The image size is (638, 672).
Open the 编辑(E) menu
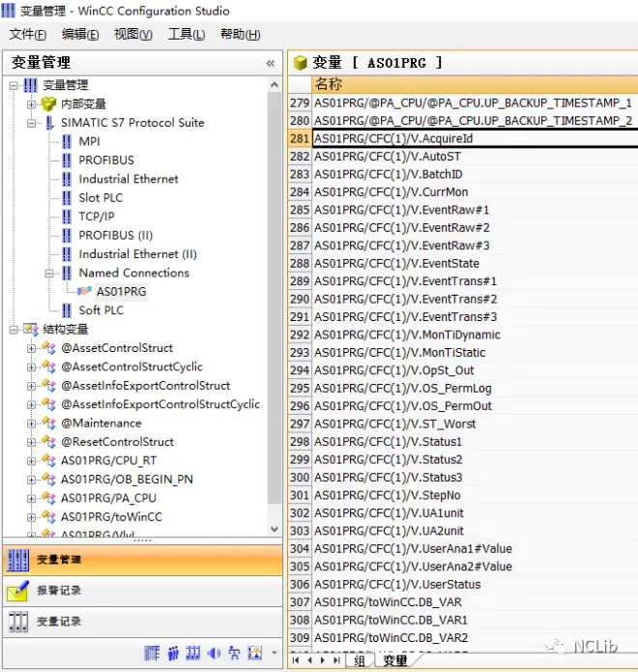pos(80,34)
